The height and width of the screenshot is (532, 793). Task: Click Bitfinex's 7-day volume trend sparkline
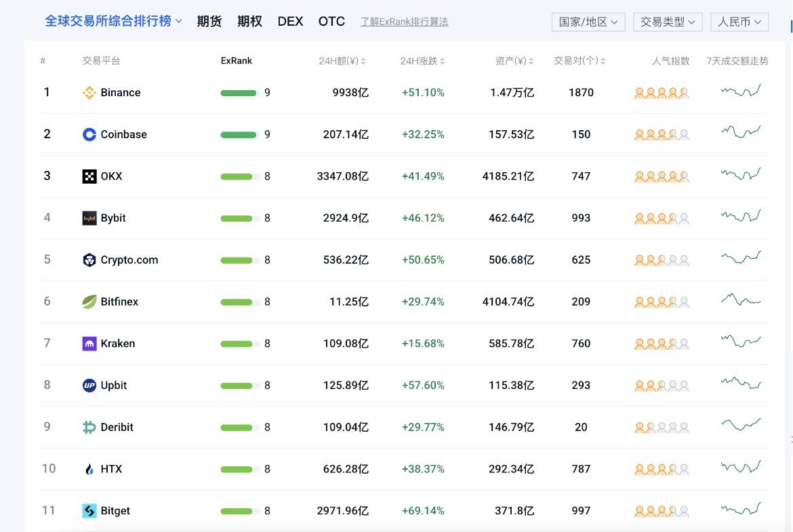741,300
